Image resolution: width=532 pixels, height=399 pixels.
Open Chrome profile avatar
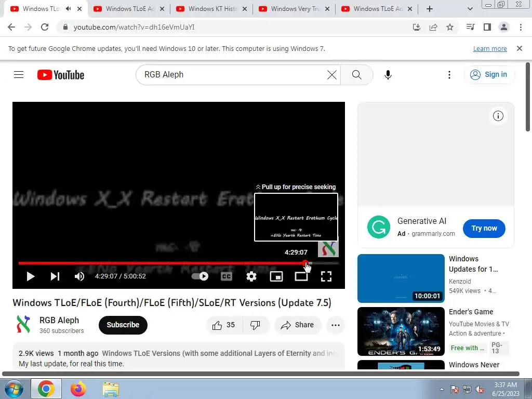(504, 27)
